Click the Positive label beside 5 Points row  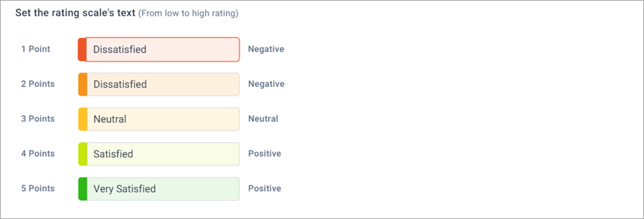coord(265,188)
